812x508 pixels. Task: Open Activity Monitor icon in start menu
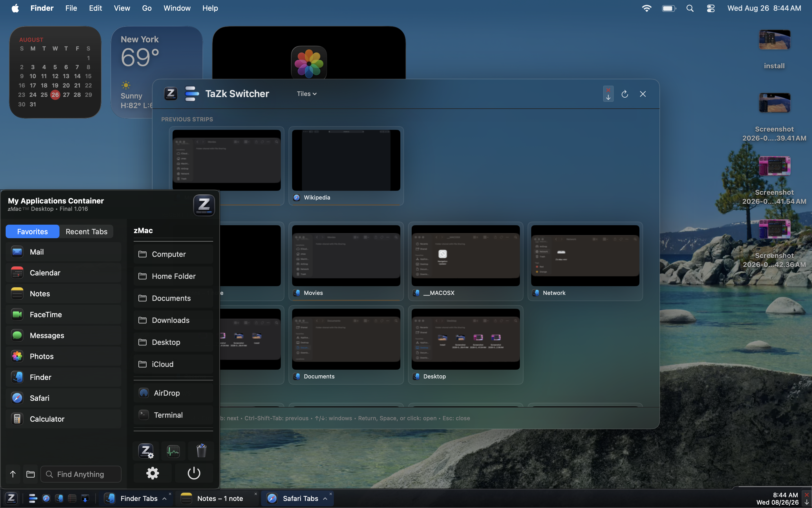click(x=173, y=451)
